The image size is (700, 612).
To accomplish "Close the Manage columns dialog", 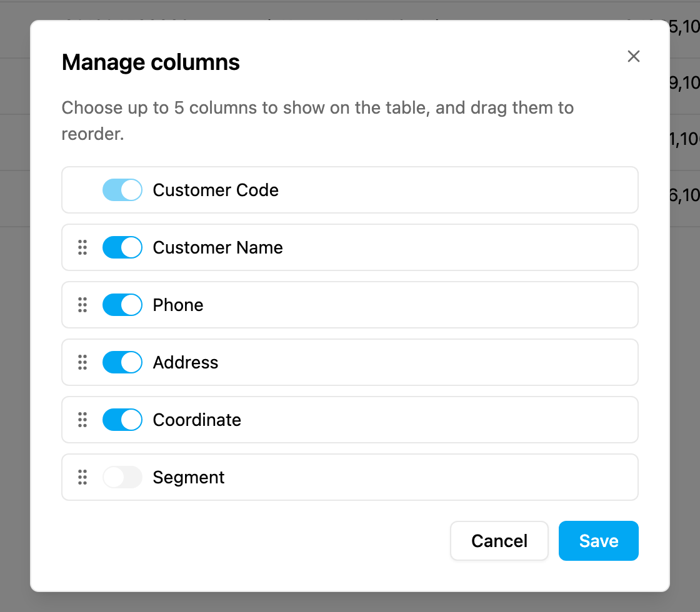I will 634,56.
